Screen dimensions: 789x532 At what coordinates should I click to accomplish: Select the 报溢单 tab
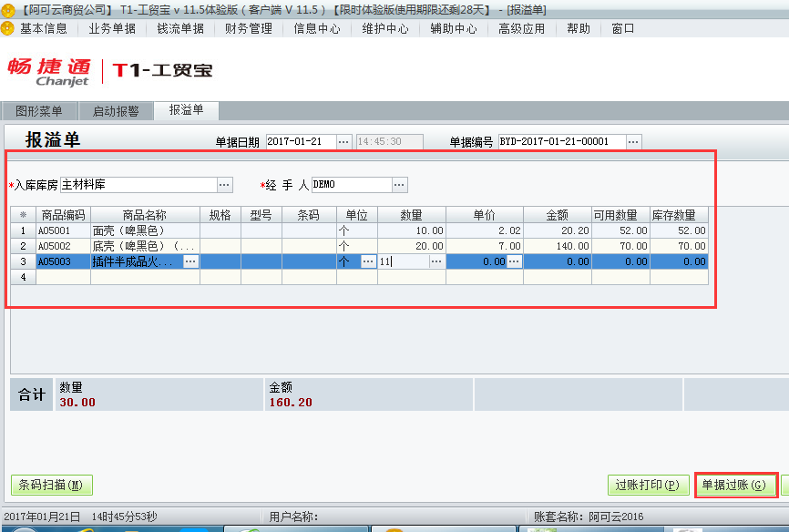point(187,110)
